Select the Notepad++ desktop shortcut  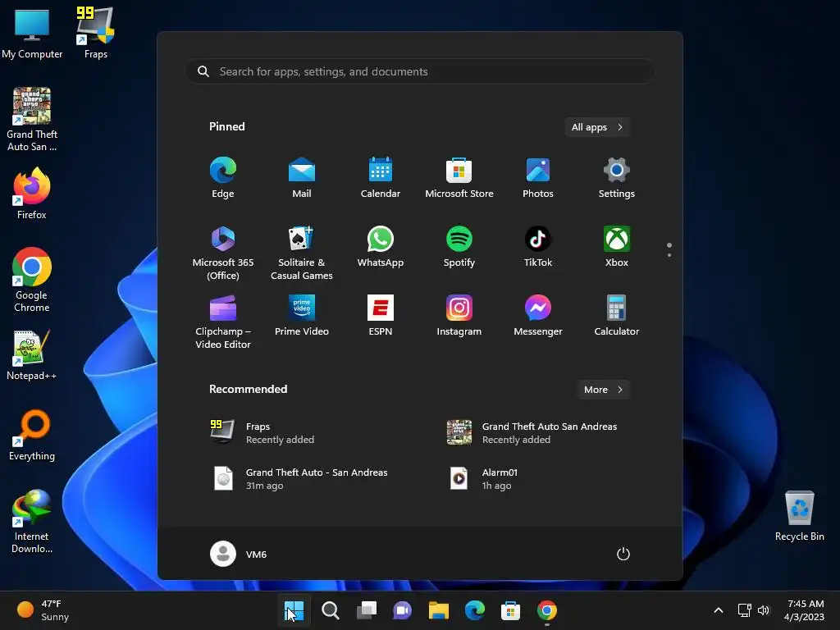(x=32, y=354)
